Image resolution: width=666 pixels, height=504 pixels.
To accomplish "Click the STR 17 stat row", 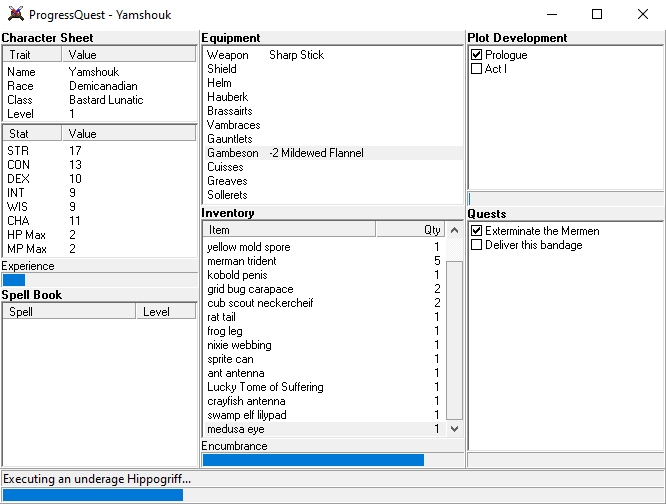I will (x=100, y=151).
